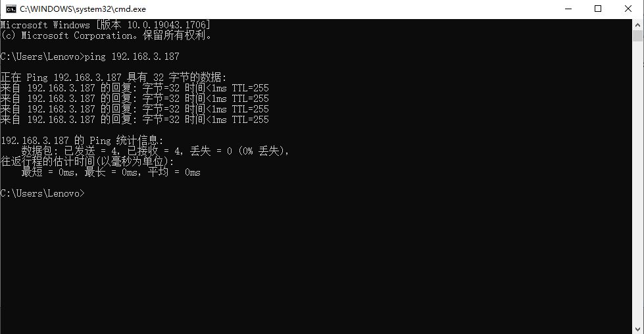Click the Ping 统计信息 header line
Image resolution: width=644 pixels, height=334 pixels.
point(82,141)
